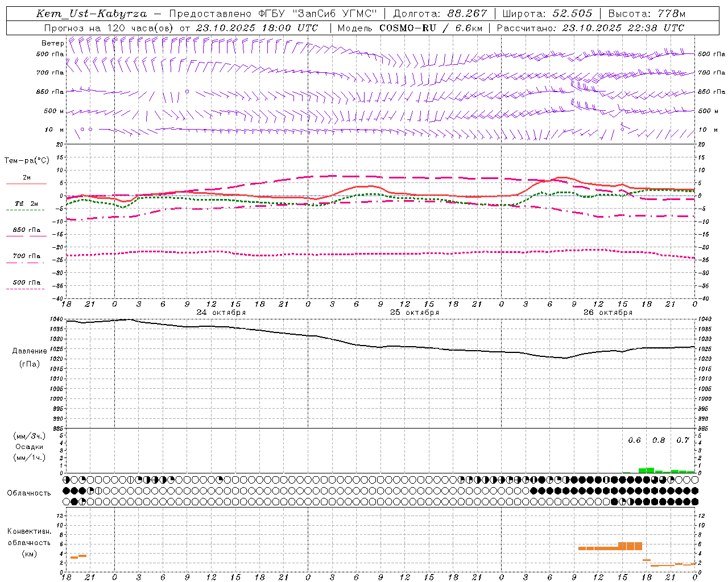Screen dimensions: 728x582
Task: Click "Рассчитано: 23.10.2025 22:38 UTC" text
Action: tap(591, 28)
